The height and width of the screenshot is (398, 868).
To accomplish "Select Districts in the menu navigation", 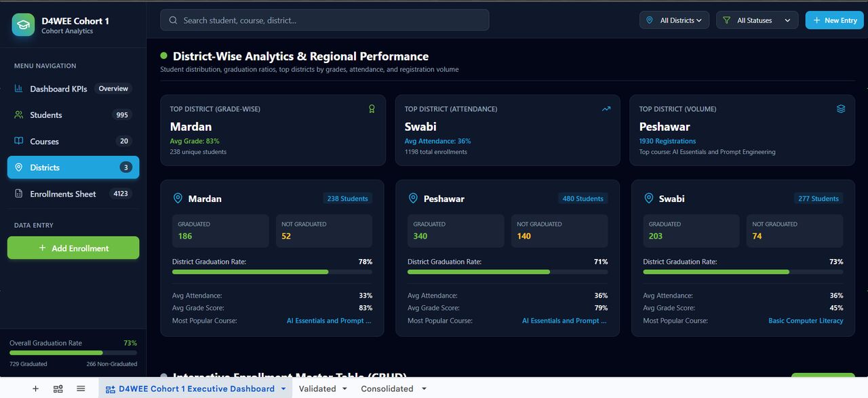I will point(73,167).
